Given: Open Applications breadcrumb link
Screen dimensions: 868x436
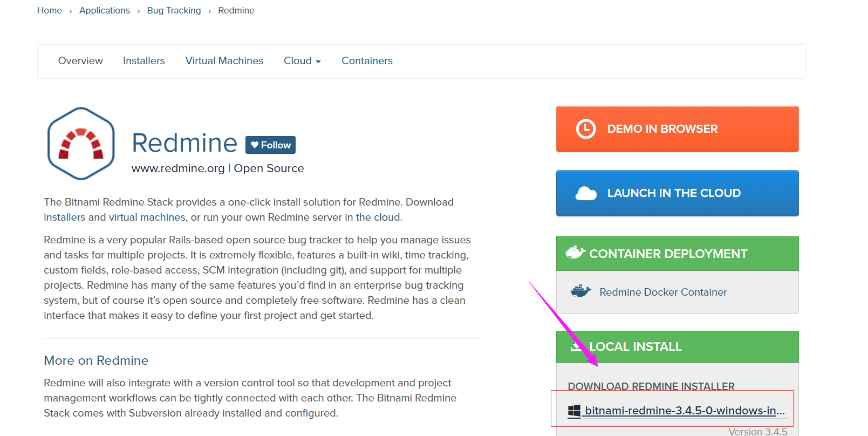Looking at the screenshot, I should [105, 10].
